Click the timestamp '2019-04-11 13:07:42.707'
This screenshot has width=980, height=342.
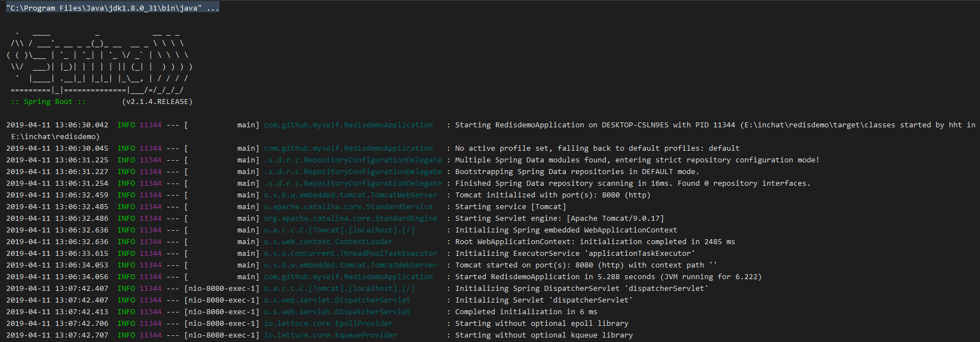coord(57,335)
